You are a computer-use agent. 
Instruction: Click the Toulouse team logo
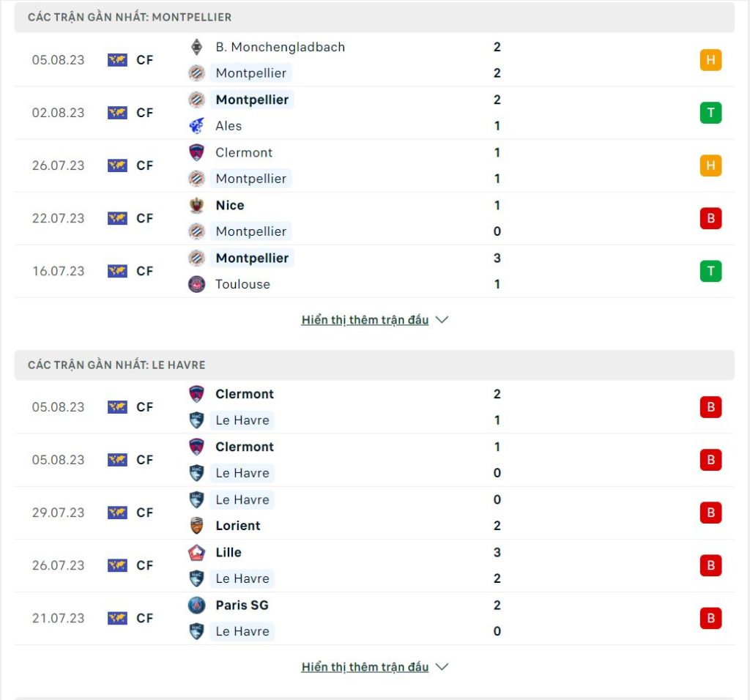tap(196, 284)
